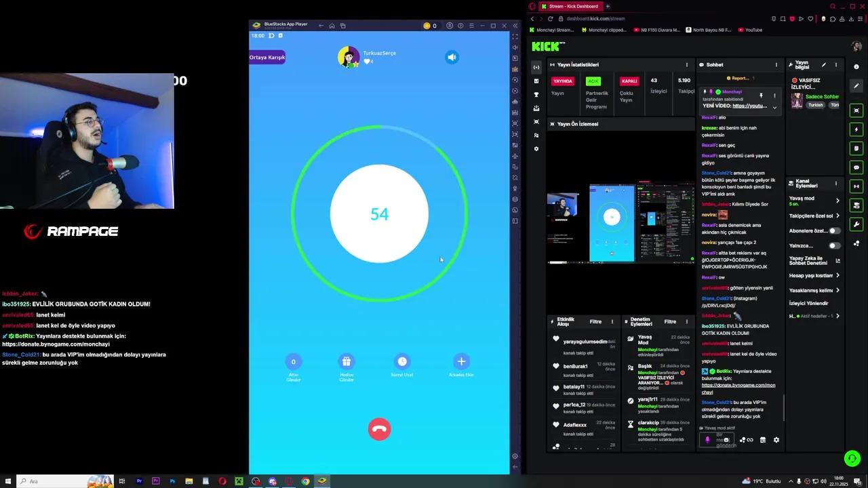
Task: Open Yapay Zeka ile Sohbet Denetimi
Action: (814, 260)
